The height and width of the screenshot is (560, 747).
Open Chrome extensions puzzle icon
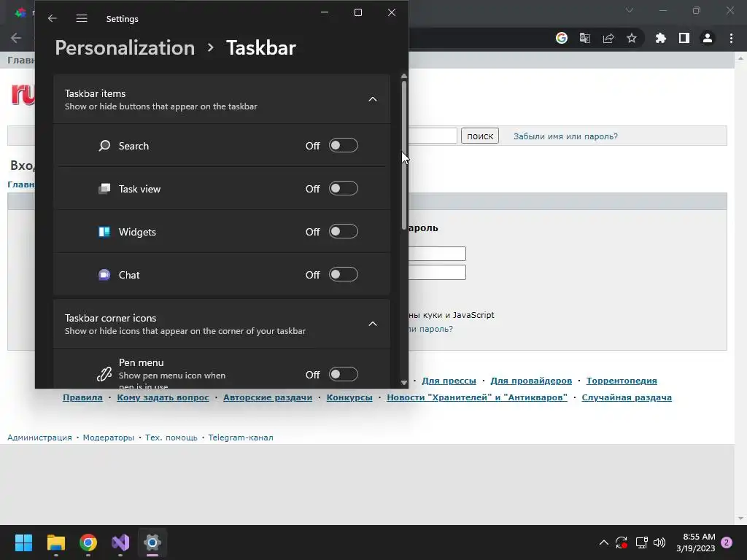(x=661, y=38)
